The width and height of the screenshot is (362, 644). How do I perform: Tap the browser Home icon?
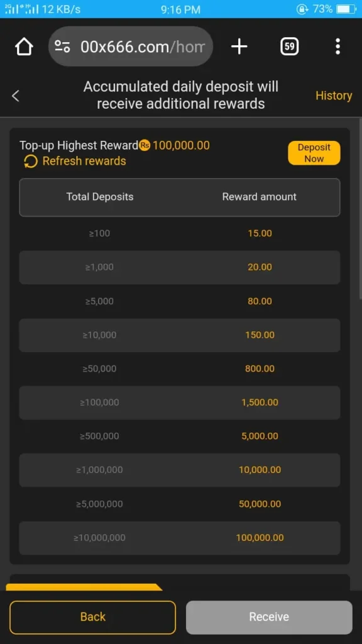click(23, 46)
